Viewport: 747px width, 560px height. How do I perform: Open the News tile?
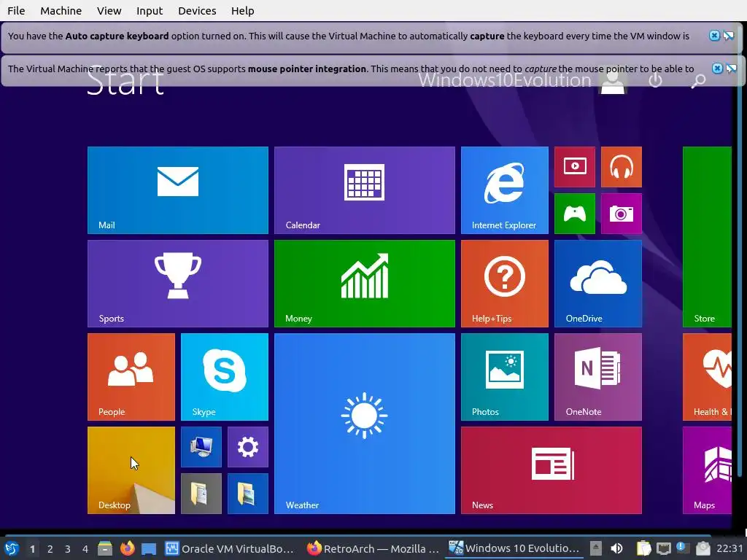(x=551, y=470)
